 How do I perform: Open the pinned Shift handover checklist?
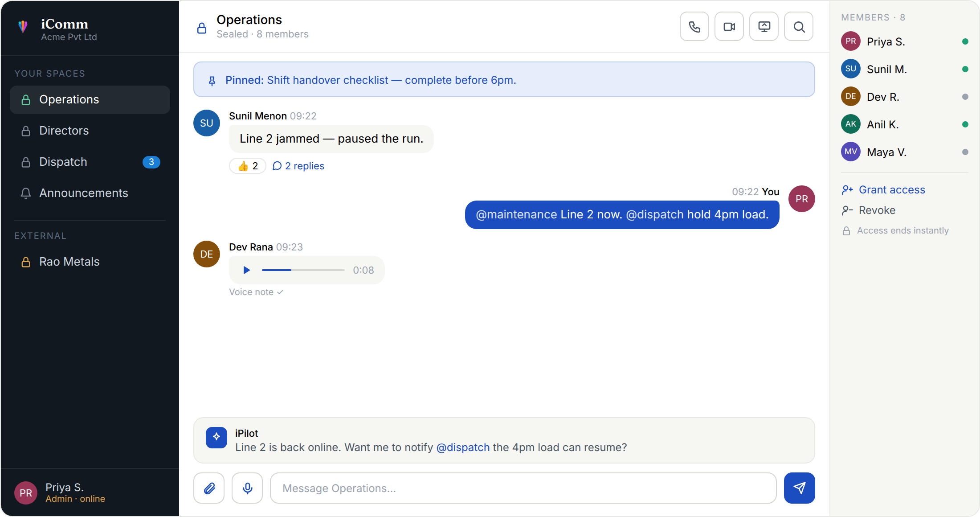tap(504, 79)
